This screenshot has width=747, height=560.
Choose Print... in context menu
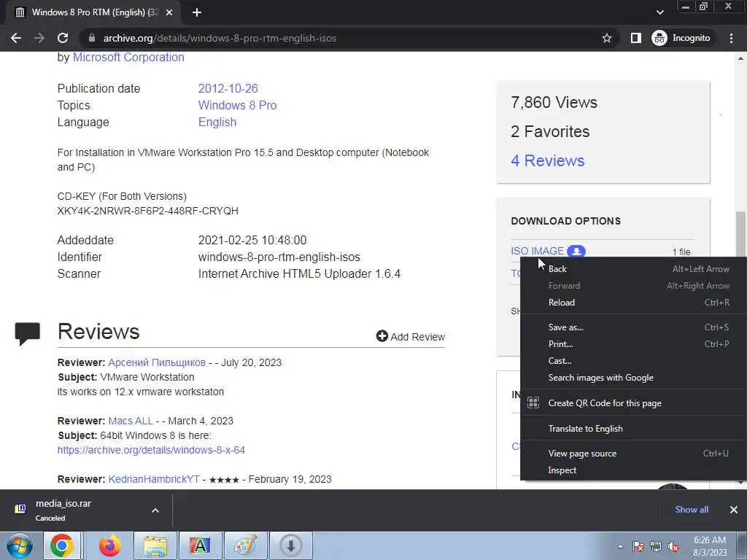634,344
